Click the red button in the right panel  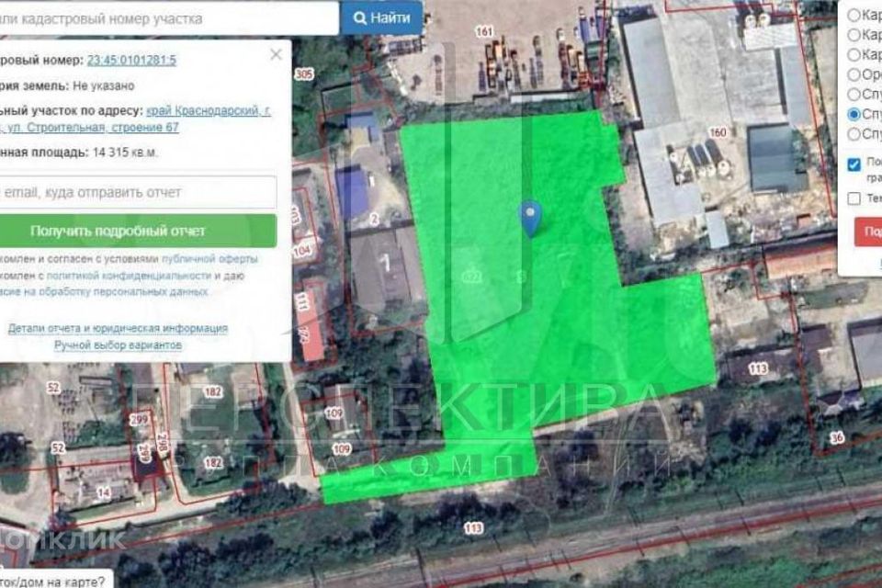(x=868, y=232)
